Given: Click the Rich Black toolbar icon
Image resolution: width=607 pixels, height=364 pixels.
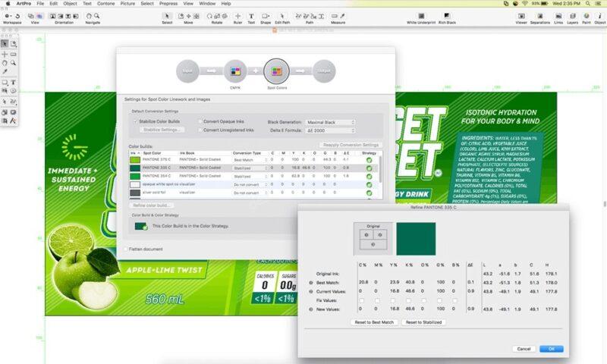Looking at the screenshot, I should click(x=447, y=16).
